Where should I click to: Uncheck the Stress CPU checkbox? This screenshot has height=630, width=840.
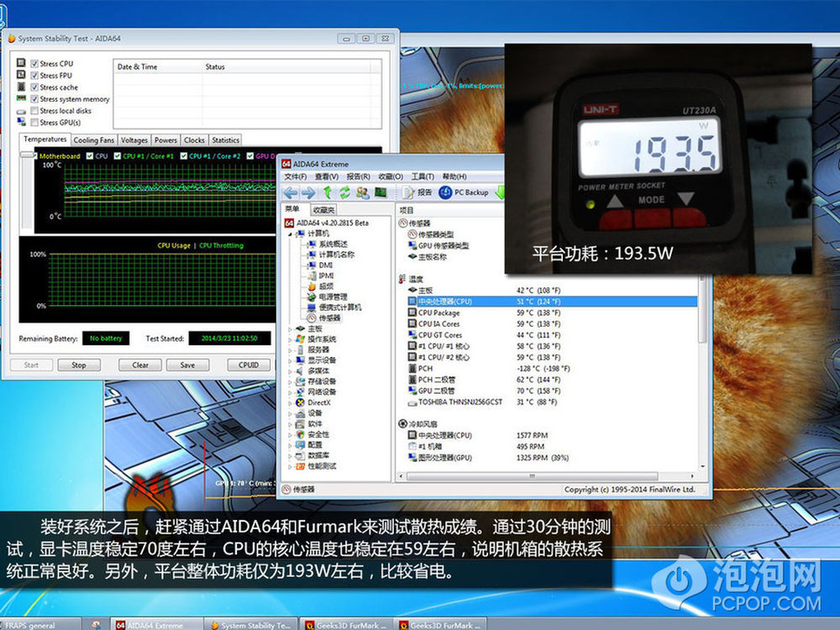click(34, 63)
